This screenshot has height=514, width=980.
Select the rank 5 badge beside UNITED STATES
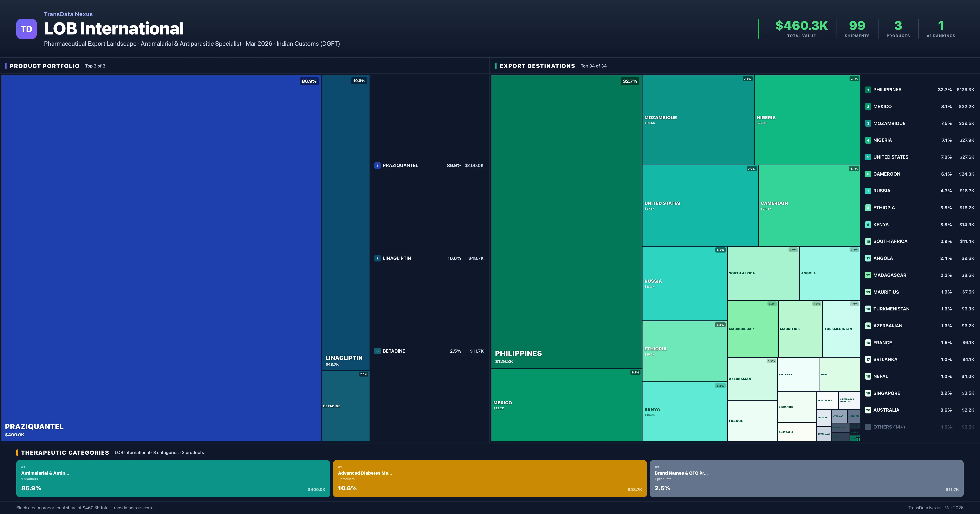pyautogui.click(x=869, y=157)
